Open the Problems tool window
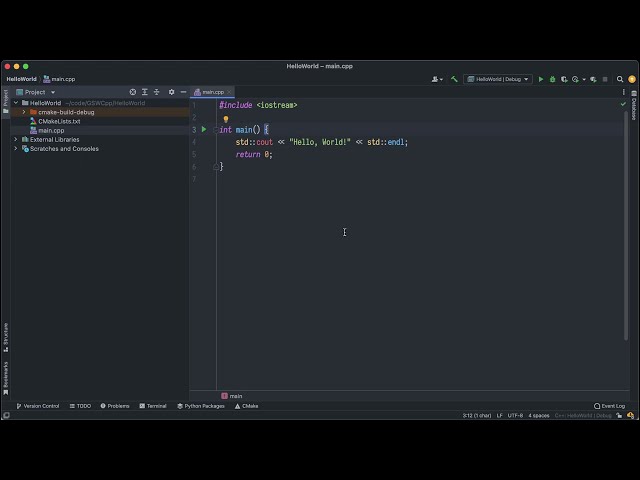Image resolution: width=640 pixels, height=480 pixels. click(x=115, y=406)
